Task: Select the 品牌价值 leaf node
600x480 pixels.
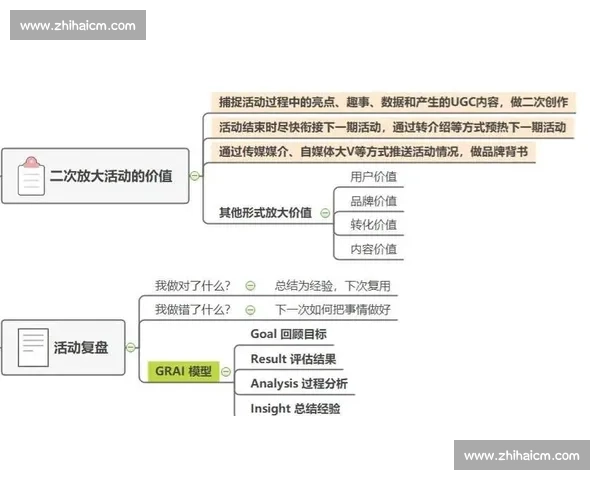Action: [373, 201]
